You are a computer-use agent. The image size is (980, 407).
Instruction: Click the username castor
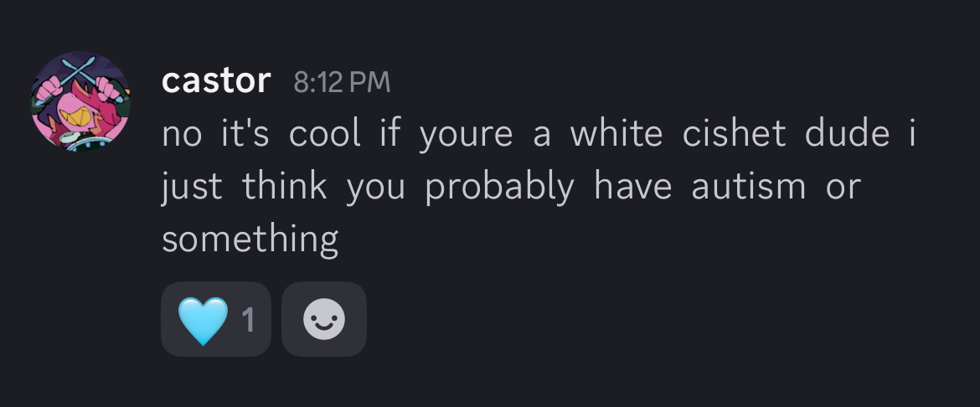(216, 81)
